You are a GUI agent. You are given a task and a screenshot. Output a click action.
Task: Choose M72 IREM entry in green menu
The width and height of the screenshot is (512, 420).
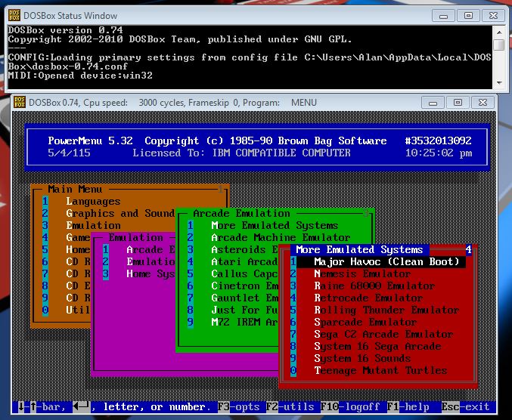(x=244, y=322)
